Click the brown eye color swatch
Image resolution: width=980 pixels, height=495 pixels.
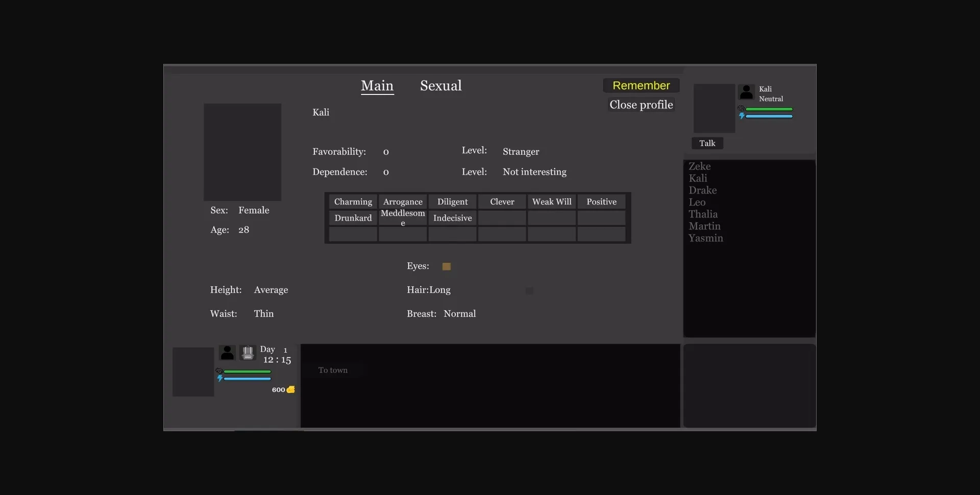pos(446,266)
